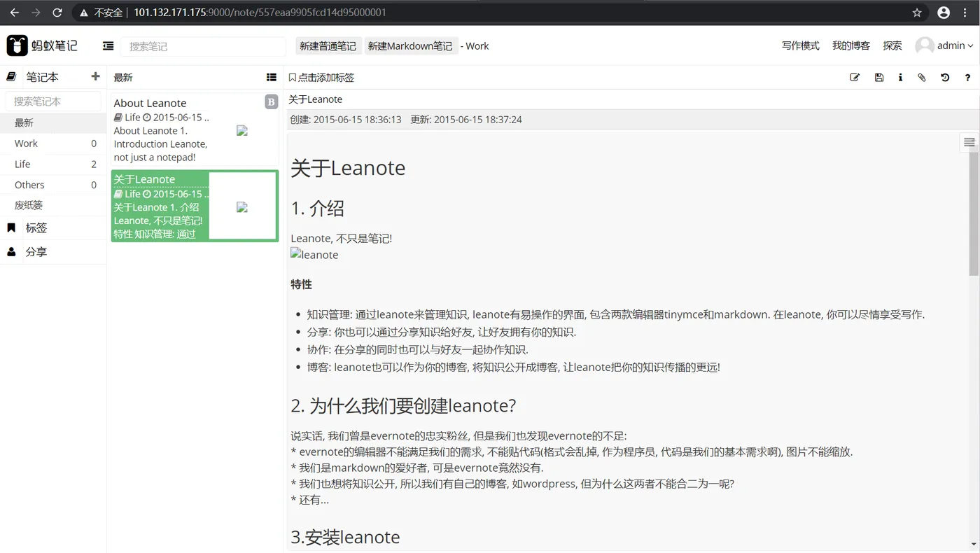The image size is (980, 553).
Task: Expand note outline menu button
Action: point(969,142)
